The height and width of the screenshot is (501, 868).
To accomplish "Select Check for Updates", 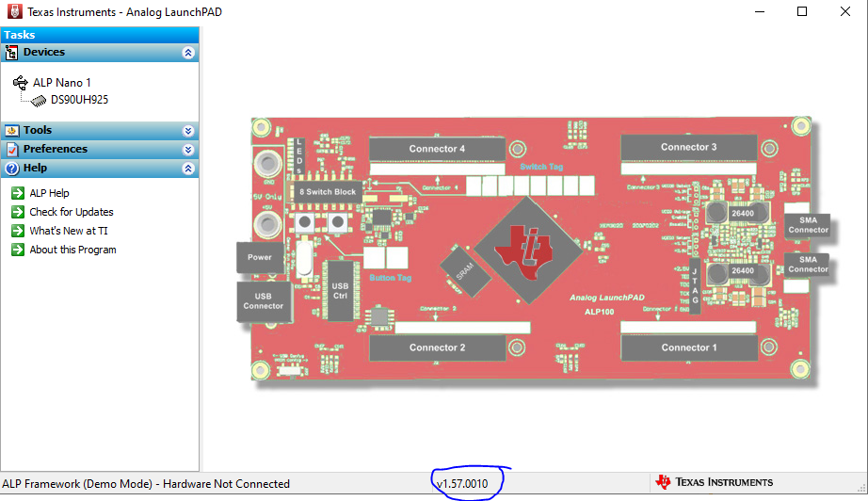I will [x=72, y=212].
